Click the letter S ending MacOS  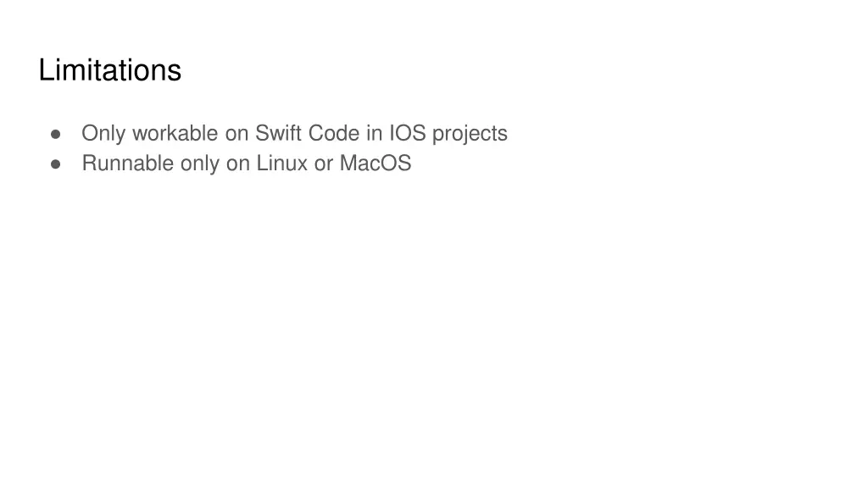(403, 163)
